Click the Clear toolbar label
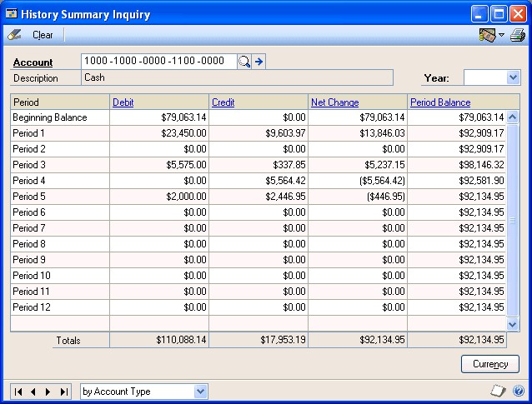Image resolution: width=532 pixels, height=404 pixels. [x=43, y=35]
